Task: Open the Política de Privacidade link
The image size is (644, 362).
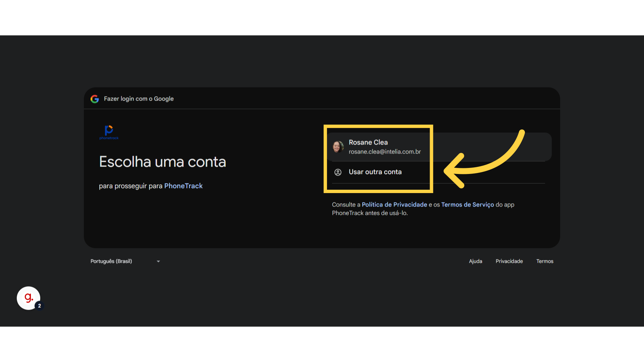Action: (394, 204)
